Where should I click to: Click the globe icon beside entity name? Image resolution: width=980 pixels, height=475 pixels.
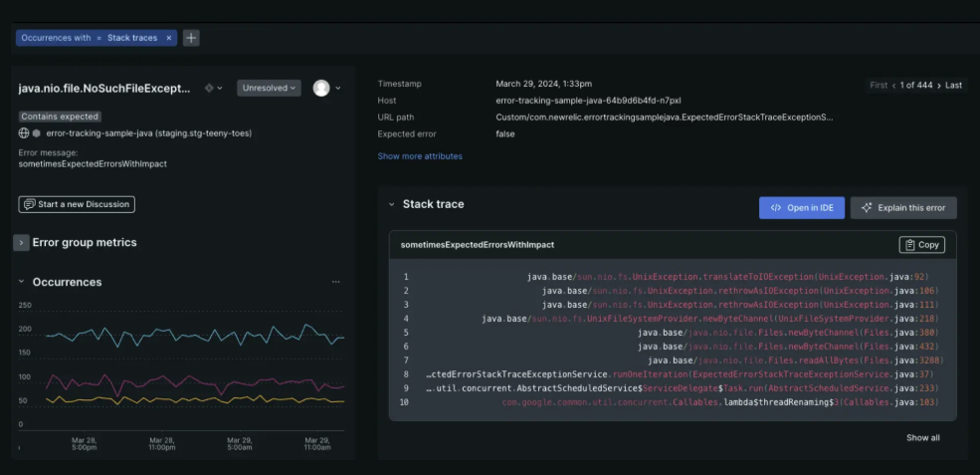click(x=24, y=133)
